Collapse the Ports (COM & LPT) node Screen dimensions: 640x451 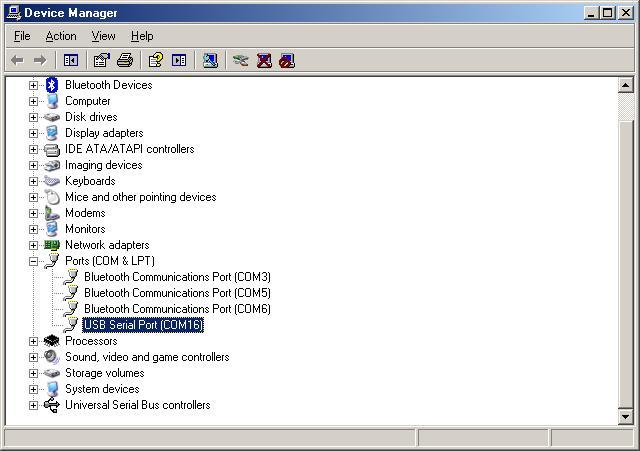[x=33, y=261]
